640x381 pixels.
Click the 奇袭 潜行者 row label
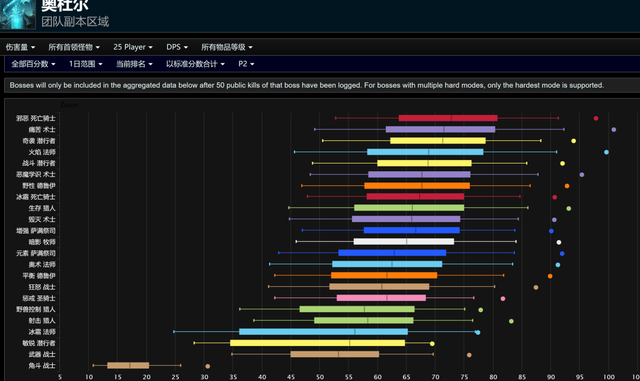pyautogui.click(x=39, y=141)
